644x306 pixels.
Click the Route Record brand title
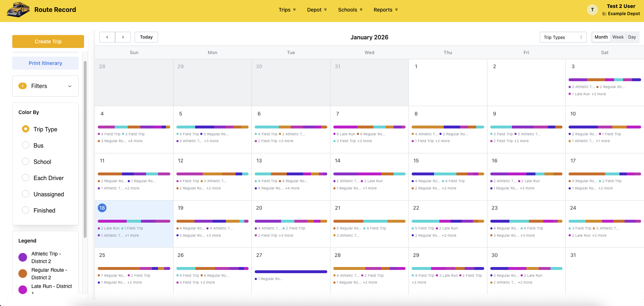(x=55, y=10)
